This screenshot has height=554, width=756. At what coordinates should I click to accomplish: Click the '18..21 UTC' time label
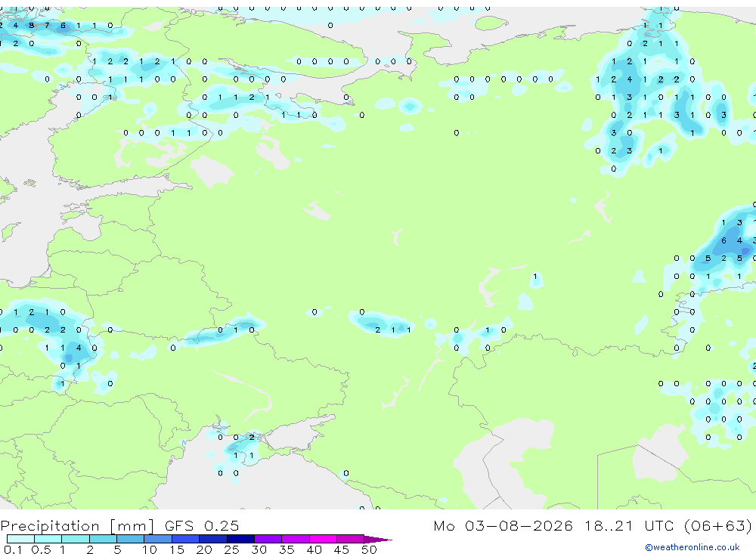pyautogui.click(x=631, y=525)
